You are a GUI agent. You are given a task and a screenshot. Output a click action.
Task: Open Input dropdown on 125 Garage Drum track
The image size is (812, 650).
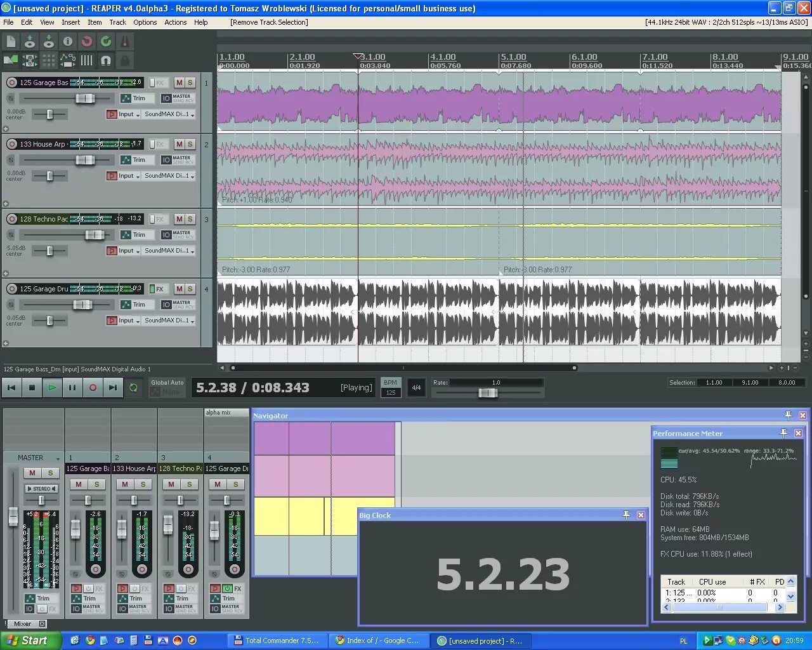click(x=129, y=321)
